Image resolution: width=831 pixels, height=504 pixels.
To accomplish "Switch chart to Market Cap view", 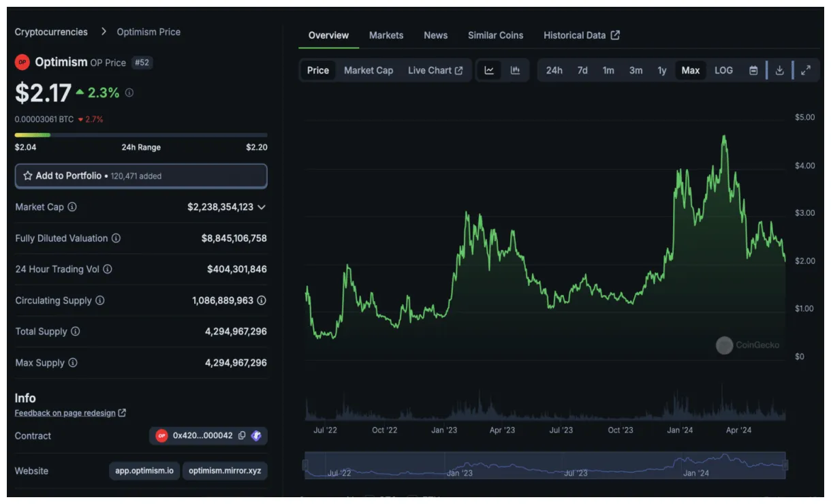I will 369,70.
